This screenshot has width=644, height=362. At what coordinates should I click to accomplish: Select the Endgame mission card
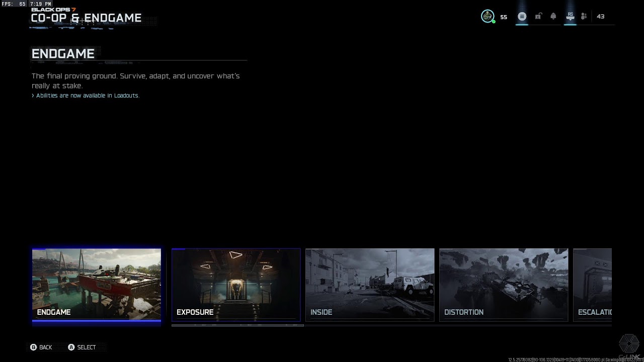click(x=97, y=285)
